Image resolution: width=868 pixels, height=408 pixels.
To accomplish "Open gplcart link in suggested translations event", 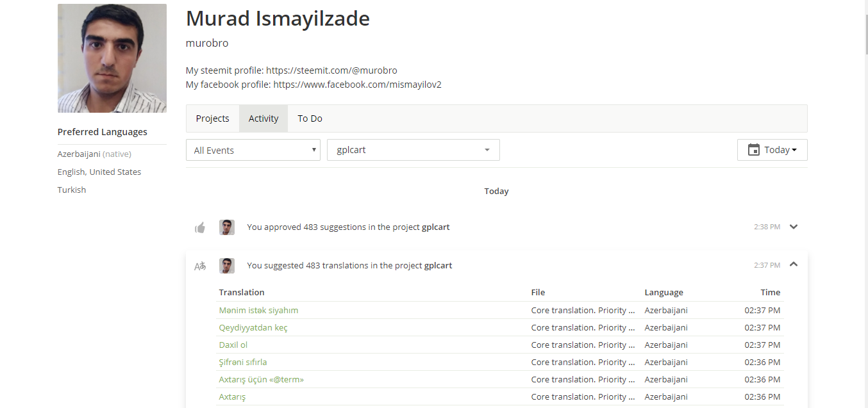I will pos(438,266).
